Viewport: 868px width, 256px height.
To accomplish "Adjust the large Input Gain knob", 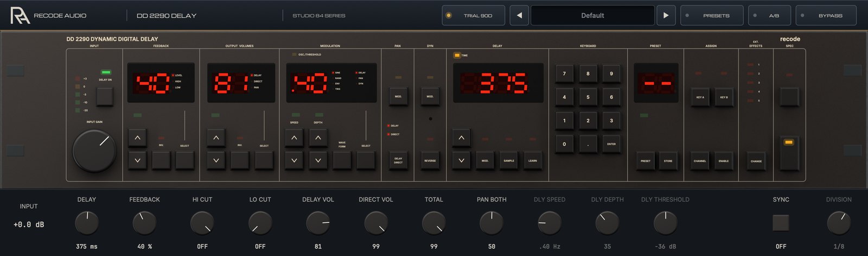I will (94, 151).
